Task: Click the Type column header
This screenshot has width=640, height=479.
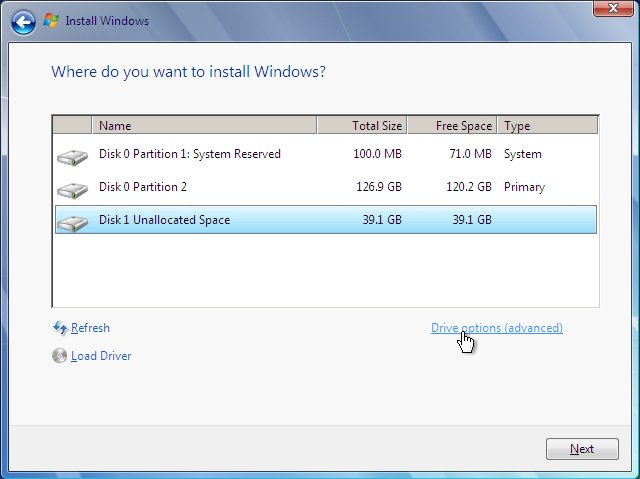Action: pos(547,126)
